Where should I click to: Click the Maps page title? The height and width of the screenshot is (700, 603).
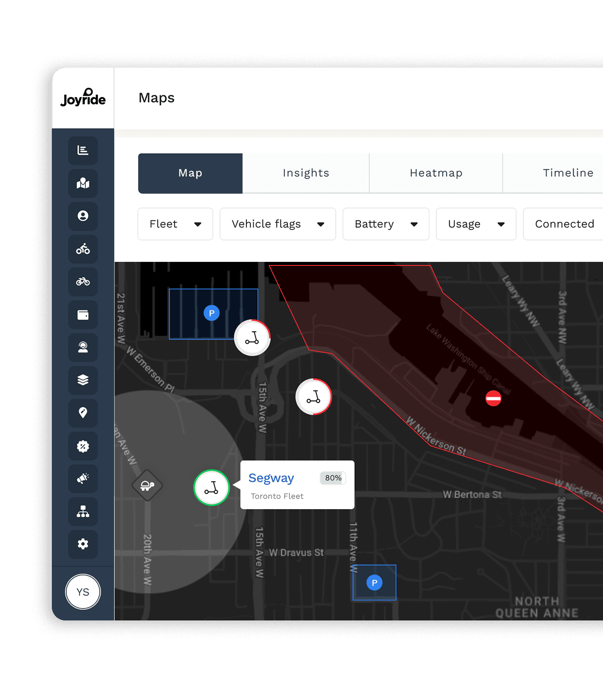156,98
